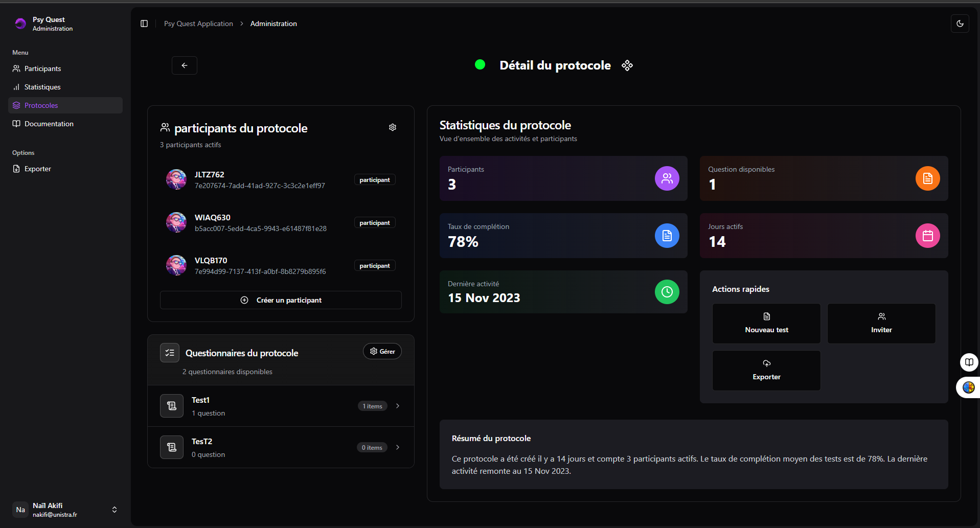The image size is (980, 528).
Task: Toggle dark mode with moon icon
Action: [x=960, y=24]
